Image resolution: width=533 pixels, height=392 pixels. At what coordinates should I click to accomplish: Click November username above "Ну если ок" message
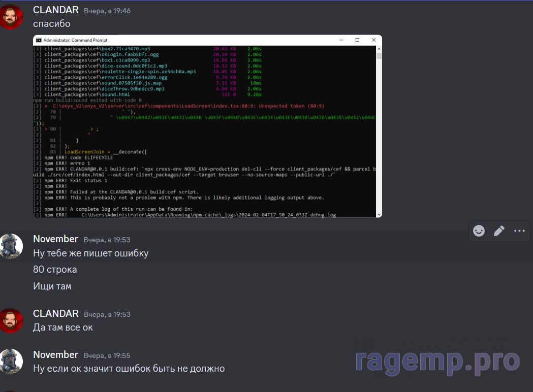tap(55, 355)
